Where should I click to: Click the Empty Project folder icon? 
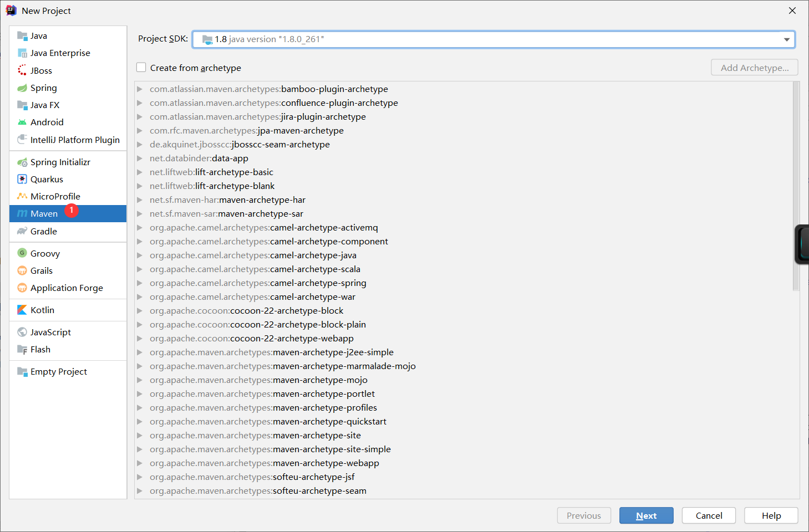tap(22, 372)
